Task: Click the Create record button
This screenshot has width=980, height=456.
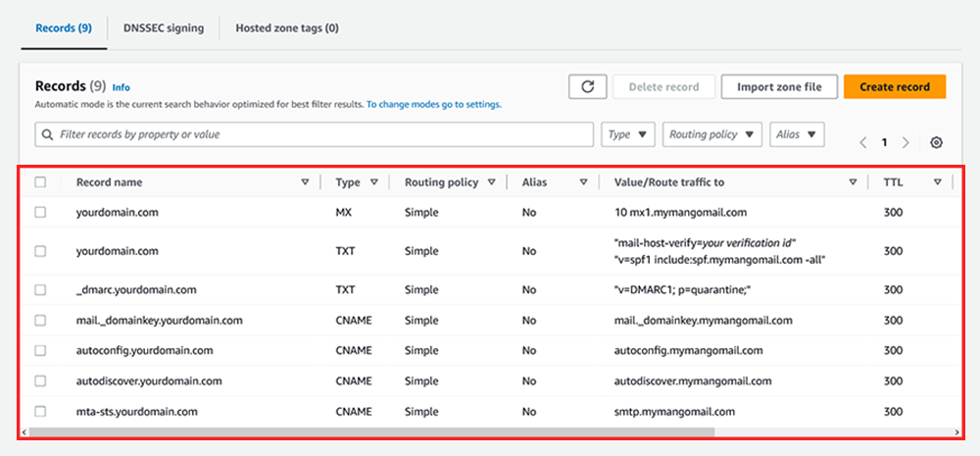Action: [x=895, y=87]
